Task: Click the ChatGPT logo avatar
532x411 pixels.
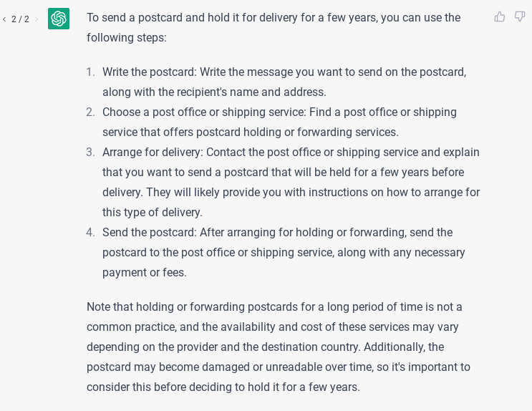Action: [59, 19]
